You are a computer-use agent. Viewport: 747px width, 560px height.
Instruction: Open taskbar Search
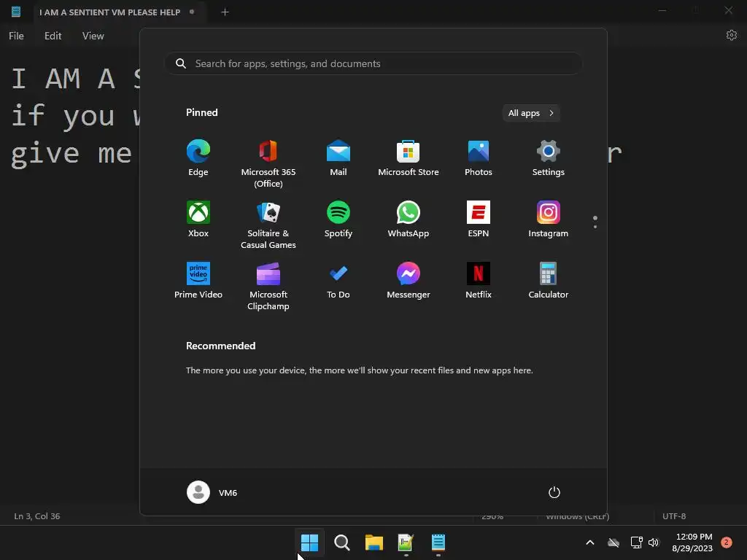pos(341,542)
